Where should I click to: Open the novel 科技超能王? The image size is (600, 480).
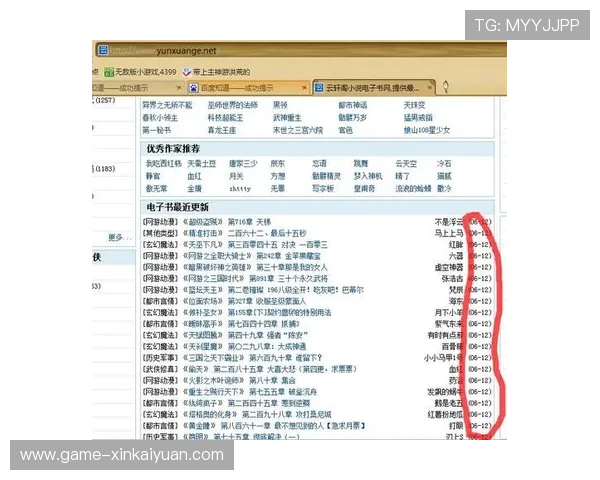tap(225, 118)
